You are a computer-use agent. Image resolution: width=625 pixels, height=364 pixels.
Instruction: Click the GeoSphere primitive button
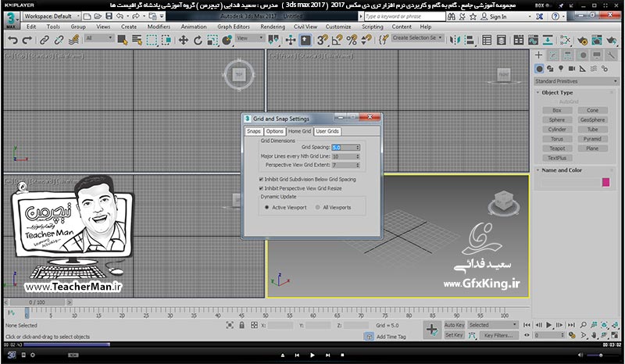592,120
